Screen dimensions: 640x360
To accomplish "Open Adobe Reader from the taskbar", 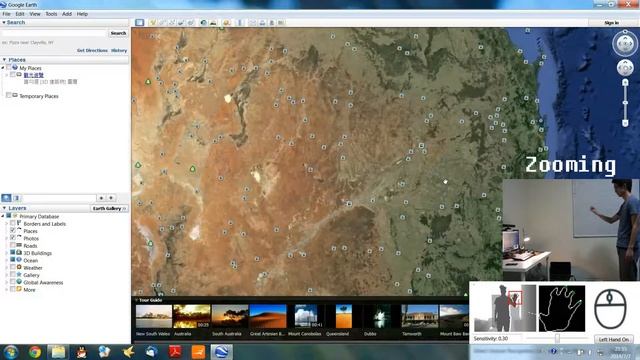I will pyautogui.click(x=175, y=352).
